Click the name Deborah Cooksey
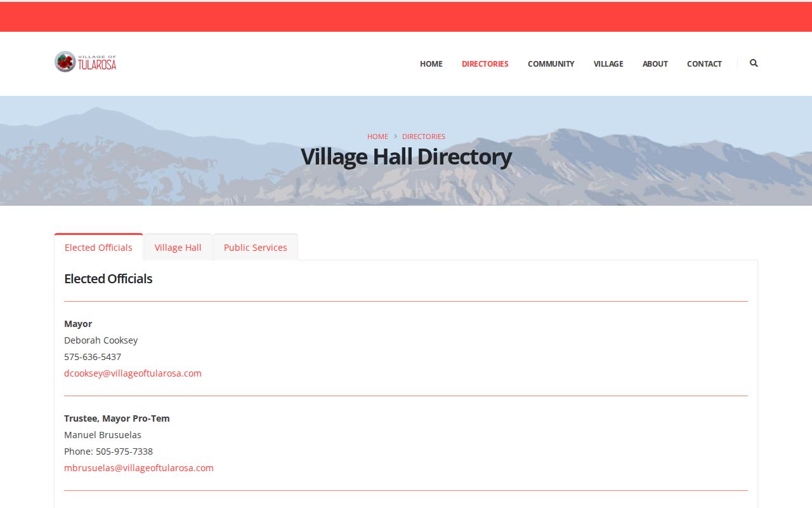This screenshot has width=812, height=508. (x=101, y=340)
